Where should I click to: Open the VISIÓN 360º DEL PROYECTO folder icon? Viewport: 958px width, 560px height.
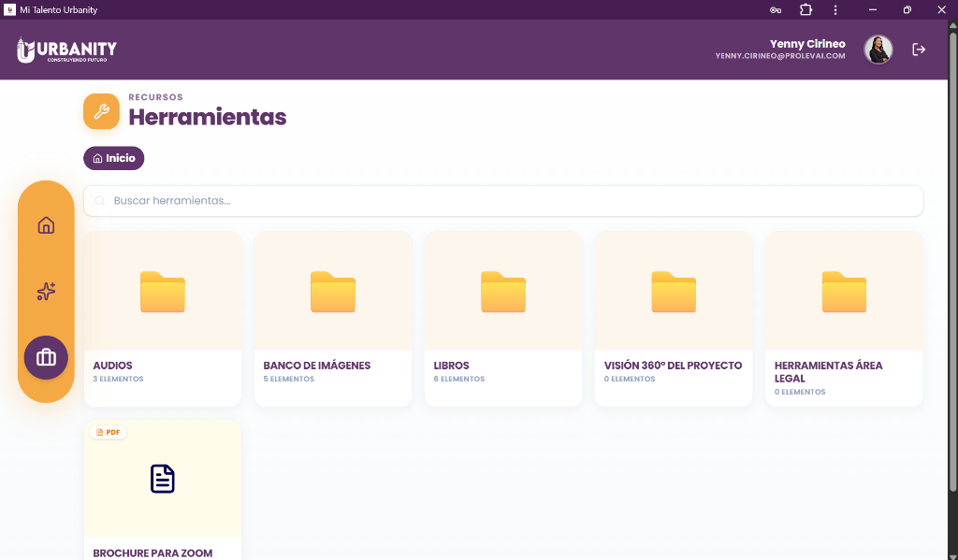674,292
